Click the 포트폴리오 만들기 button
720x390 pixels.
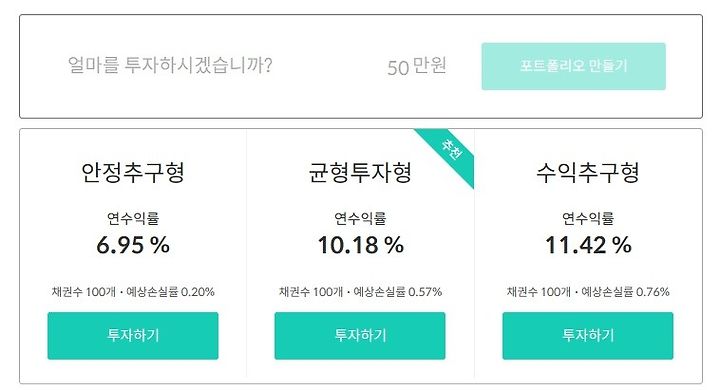click(x=574, y=66)
